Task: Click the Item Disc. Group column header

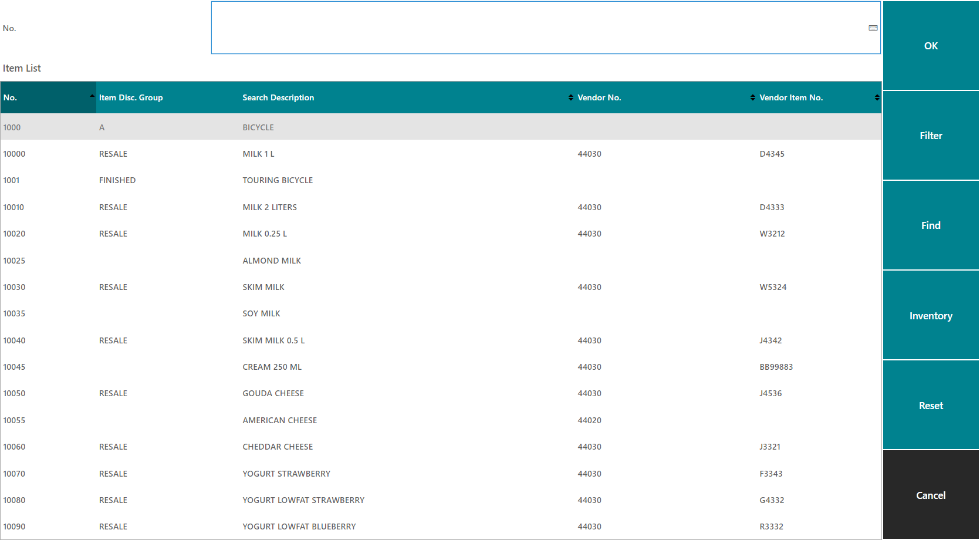Action: (x=131, y=97)
